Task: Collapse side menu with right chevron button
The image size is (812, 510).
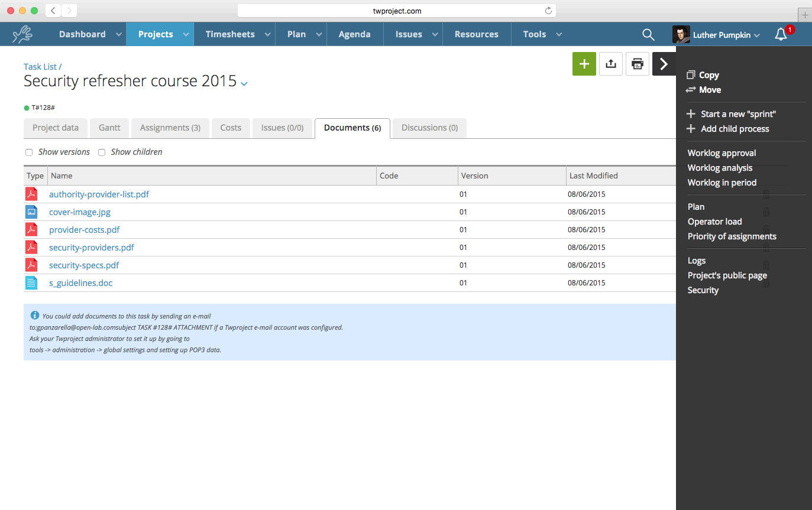Action: pyautogui.click(x=664, y=64)
